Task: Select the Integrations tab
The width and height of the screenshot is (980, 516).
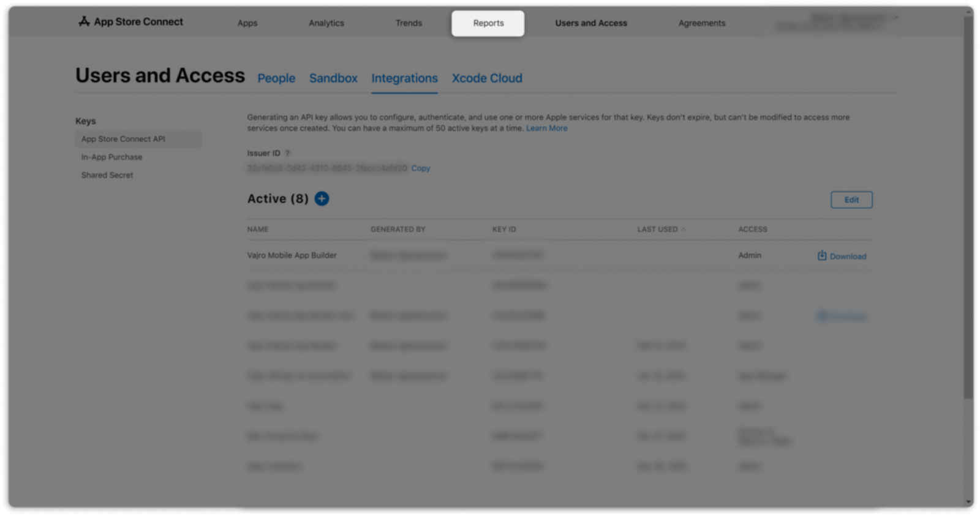Action: pos(404,78)
